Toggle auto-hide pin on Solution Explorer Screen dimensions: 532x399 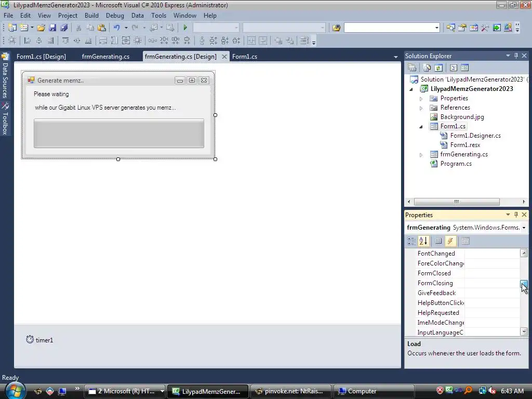point(516,56)
